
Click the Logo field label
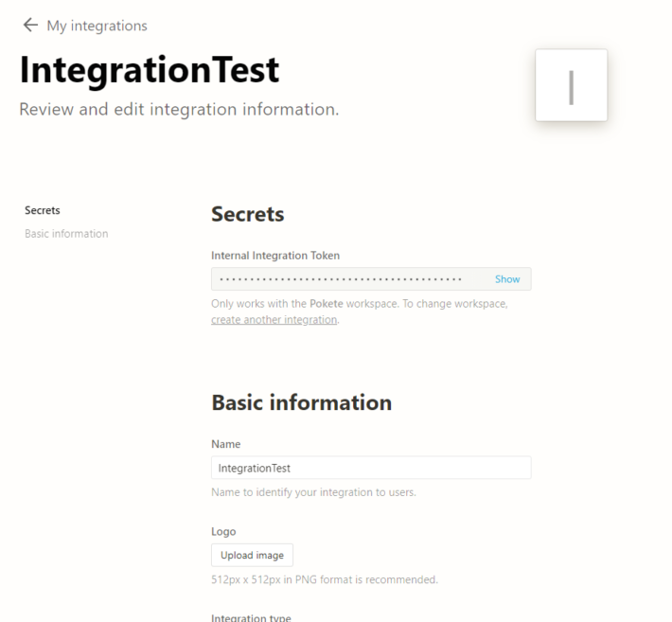pyautogui.click(x=223, y=531)
